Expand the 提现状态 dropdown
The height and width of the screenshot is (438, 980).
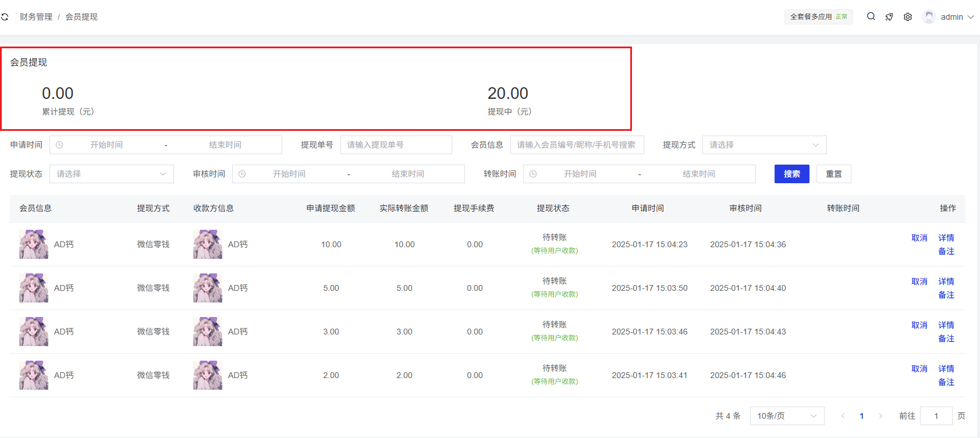[111, 174]
